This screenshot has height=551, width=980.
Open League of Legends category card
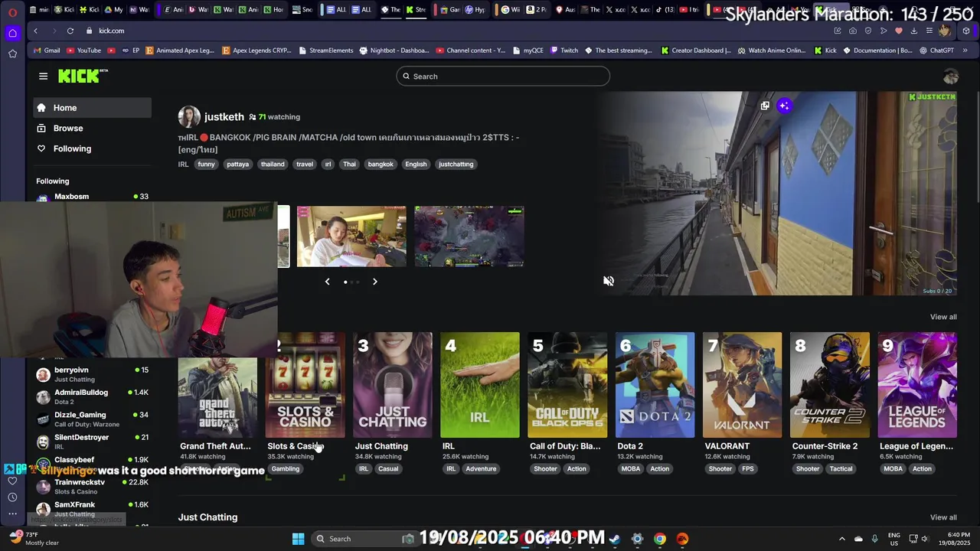tap(917, 385)
